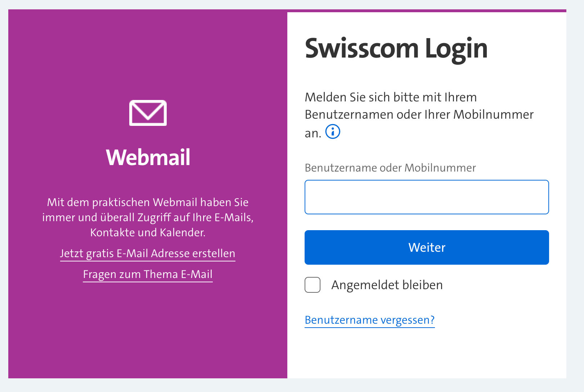Open the blue info circle icon
Screen dimensions: 584x392
[333, 132]
